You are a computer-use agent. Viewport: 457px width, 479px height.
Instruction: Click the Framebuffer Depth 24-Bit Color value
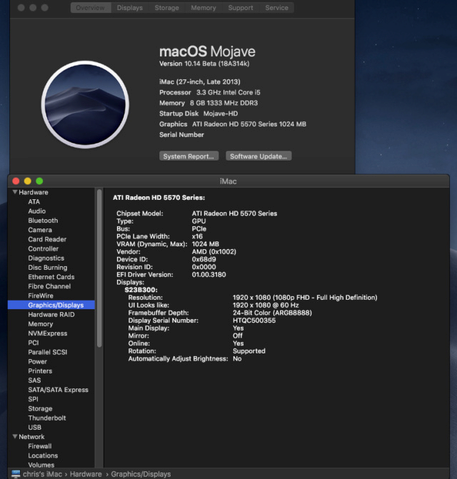272,313
